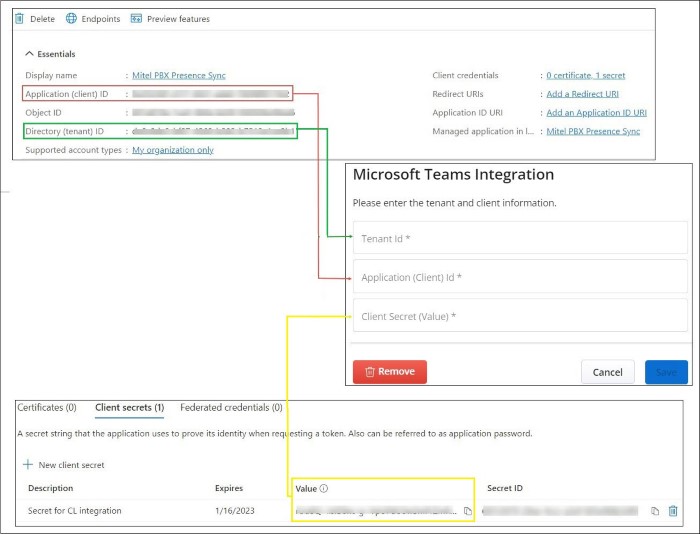
Task: Click the Directory (tenant) ID label
Action: pos(64,131)
